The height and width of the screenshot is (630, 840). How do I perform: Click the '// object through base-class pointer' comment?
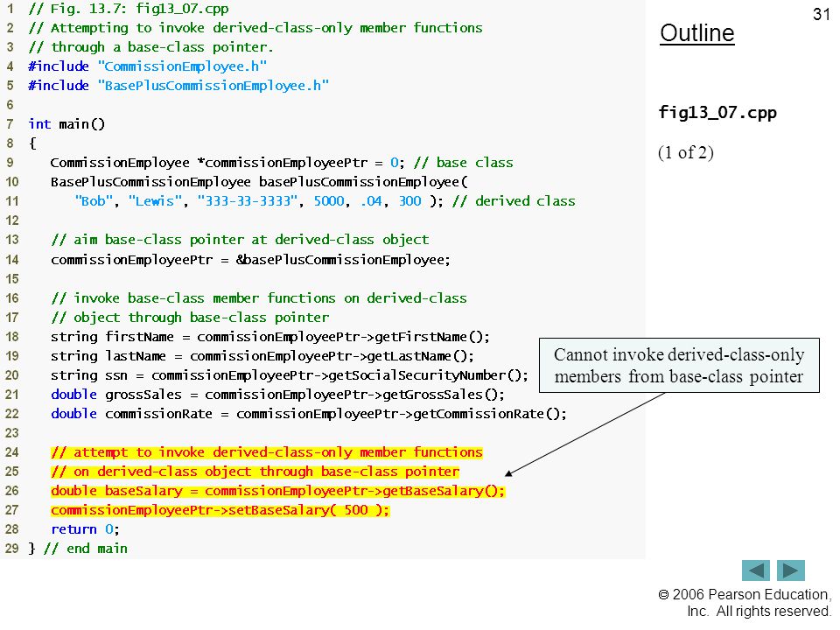coord(190,318)
